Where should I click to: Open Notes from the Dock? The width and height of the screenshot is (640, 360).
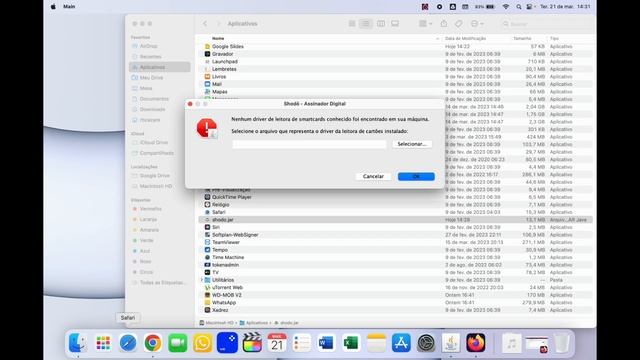tap(376, 342)
